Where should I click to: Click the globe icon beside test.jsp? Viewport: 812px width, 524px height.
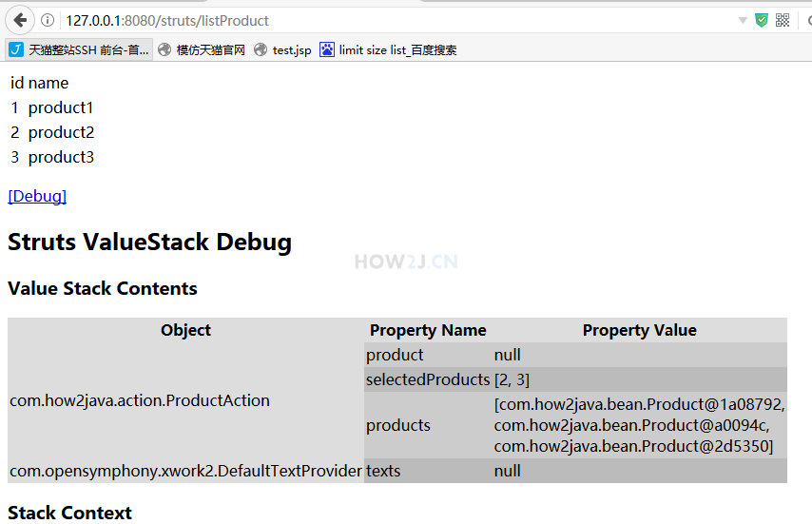point(261,49)
